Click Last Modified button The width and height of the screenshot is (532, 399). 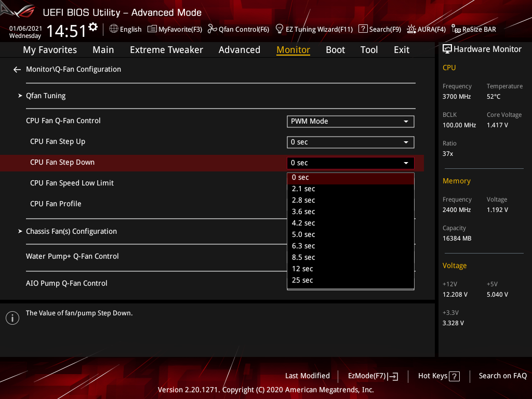[308, 376]
